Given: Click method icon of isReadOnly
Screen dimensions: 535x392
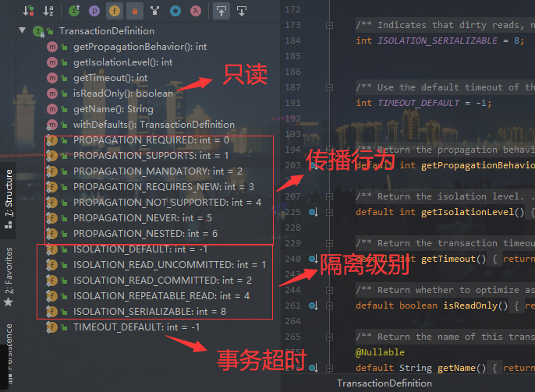Looking at the screenshot, I should (51, 94).
